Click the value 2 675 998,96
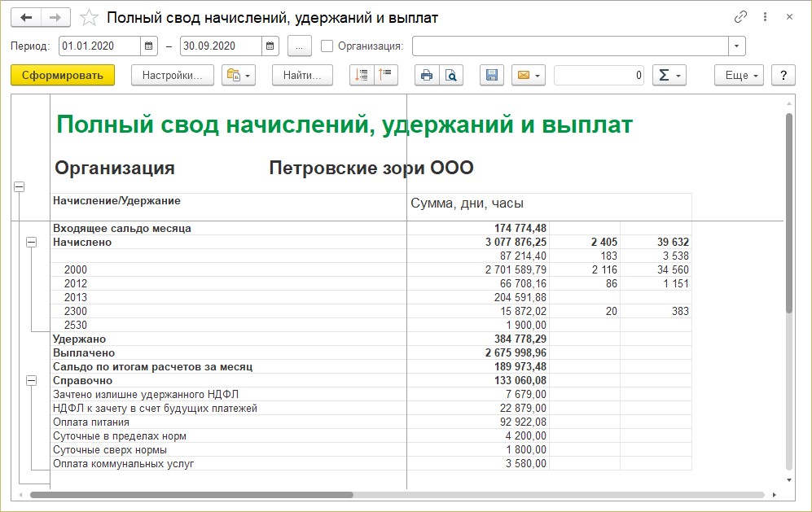Viewport: 812px width, 512px height. click(x=516, y=353)
